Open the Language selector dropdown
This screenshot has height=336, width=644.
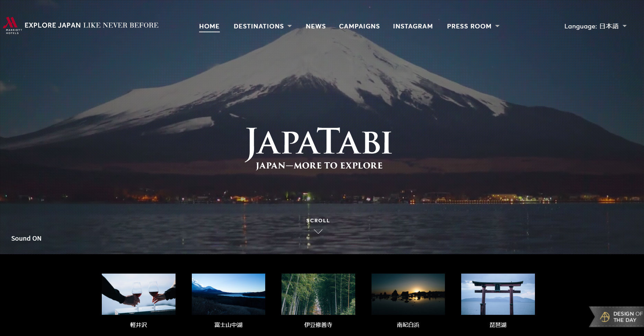point(595,26)
